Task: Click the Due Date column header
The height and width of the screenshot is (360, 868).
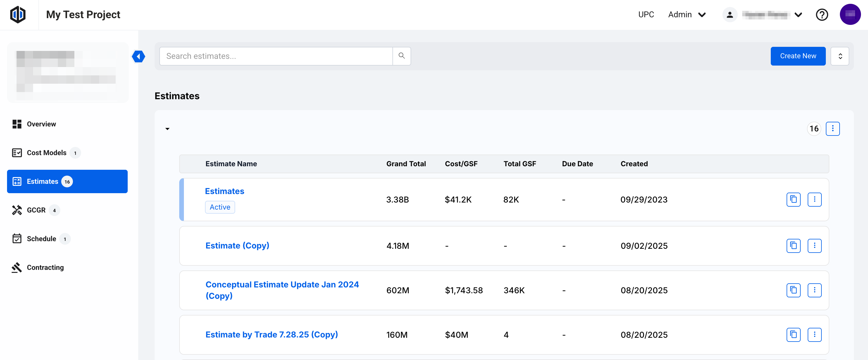Action: click(577, 164)
